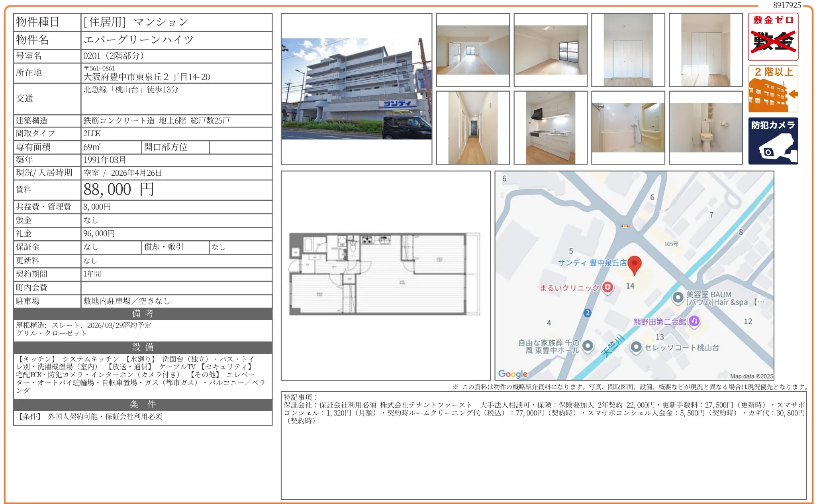This screenshot has width=819, height=504.
Task: Open the bathroom photo thumbnail
Action: (628, 127)
